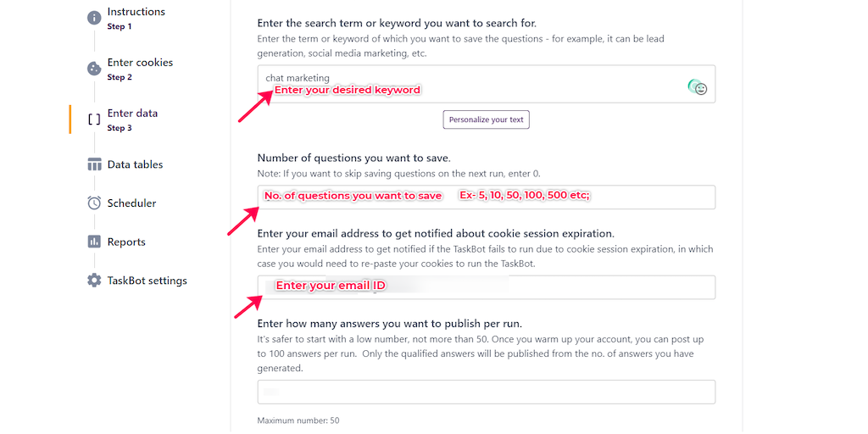The height and width of the screenshot is (434, 868).
Task: Click the cookie icon for Step 2
Action: [x=94, y=69]
